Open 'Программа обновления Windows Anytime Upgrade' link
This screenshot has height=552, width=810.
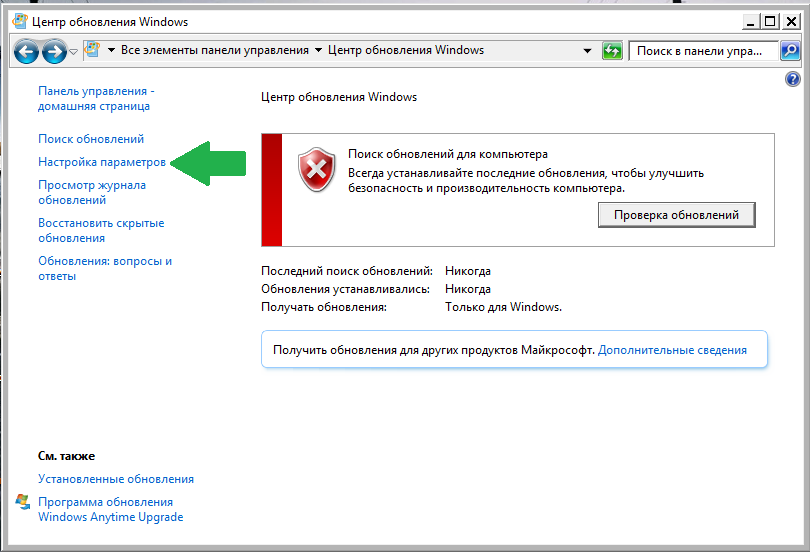tap(111, 509)
